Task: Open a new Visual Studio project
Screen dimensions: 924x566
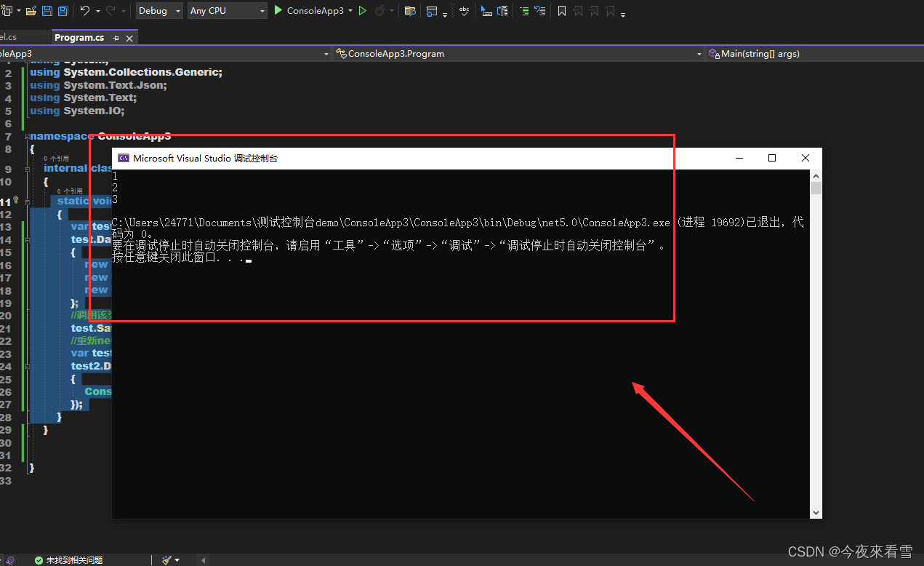Action: pyautogui.click(x=9, y=10)
